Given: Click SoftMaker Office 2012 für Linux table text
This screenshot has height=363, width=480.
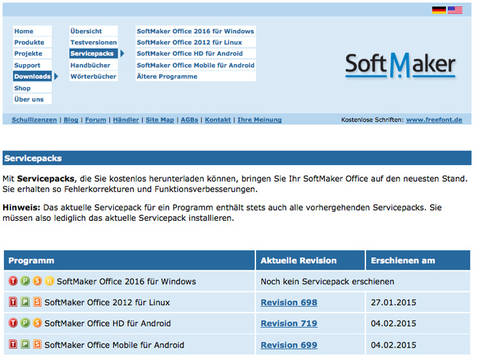Looking at the screenshot, I should coord(107,302).
